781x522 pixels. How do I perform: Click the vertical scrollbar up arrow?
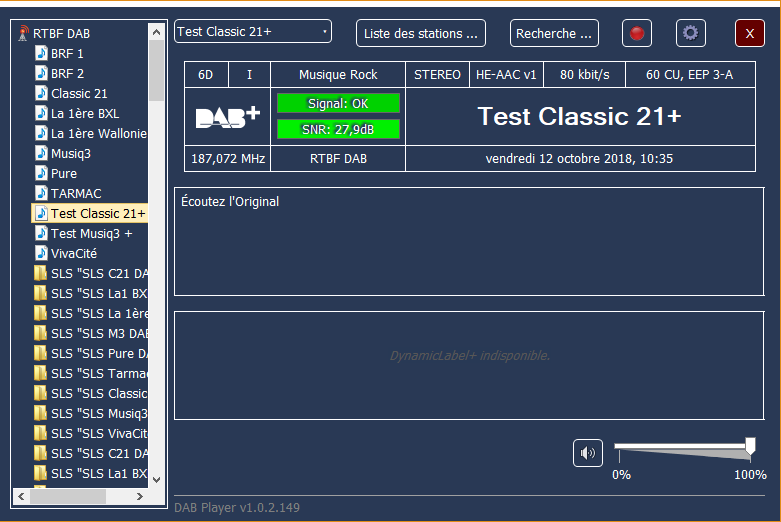point(156,32)
